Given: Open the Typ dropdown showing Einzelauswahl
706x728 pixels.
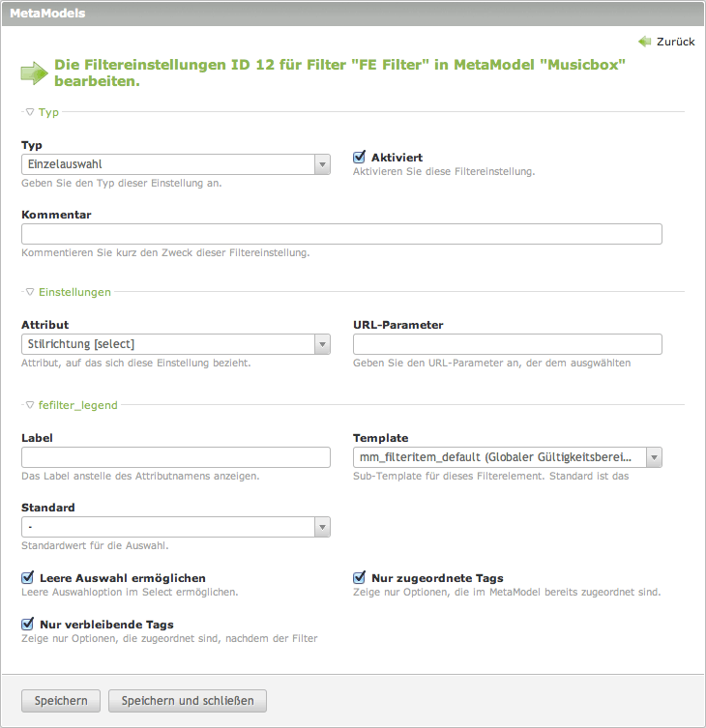Looking at the screenshot, I should coord(176,165).
